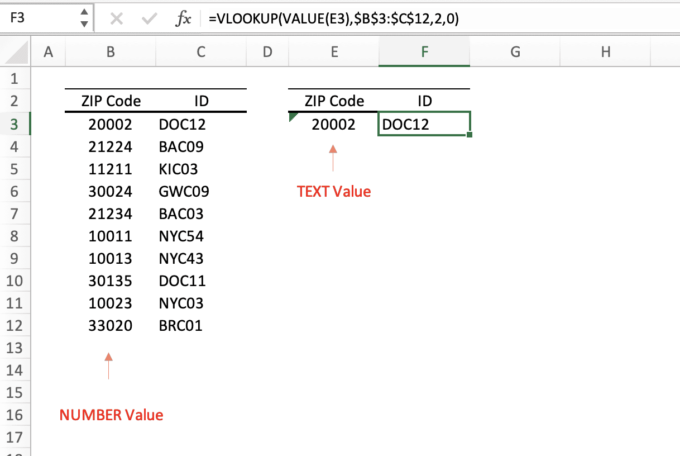
Task: Open Insert Function with the fx icon
Action: pyautogui.click(x=183, y=17)
